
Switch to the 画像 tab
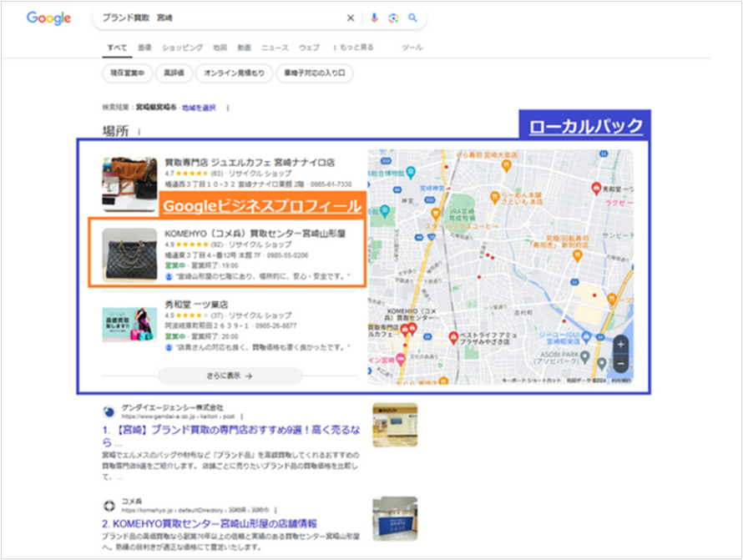point(142,48)
